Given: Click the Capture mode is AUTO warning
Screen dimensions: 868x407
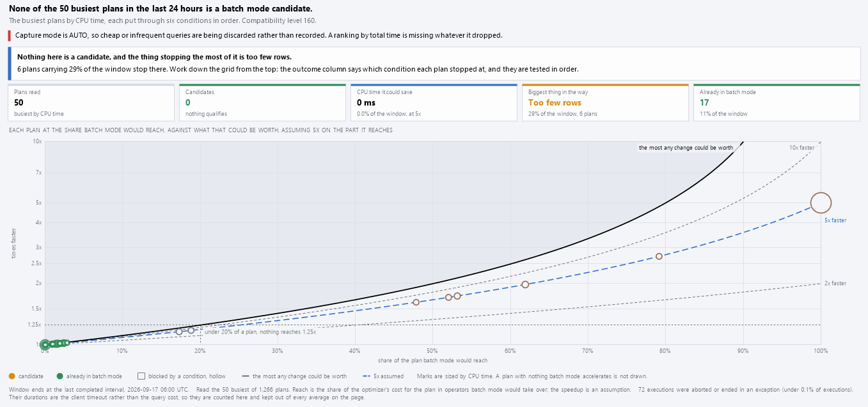Looking at the screenshot, I should [259, 35].
